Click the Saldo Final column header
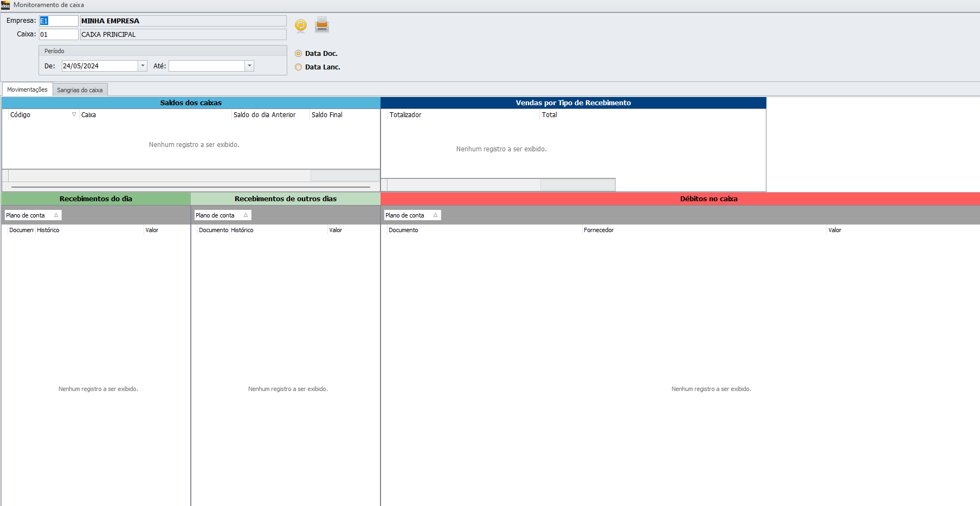The height and width of the screenshot is (506, 980). [327, 115]
